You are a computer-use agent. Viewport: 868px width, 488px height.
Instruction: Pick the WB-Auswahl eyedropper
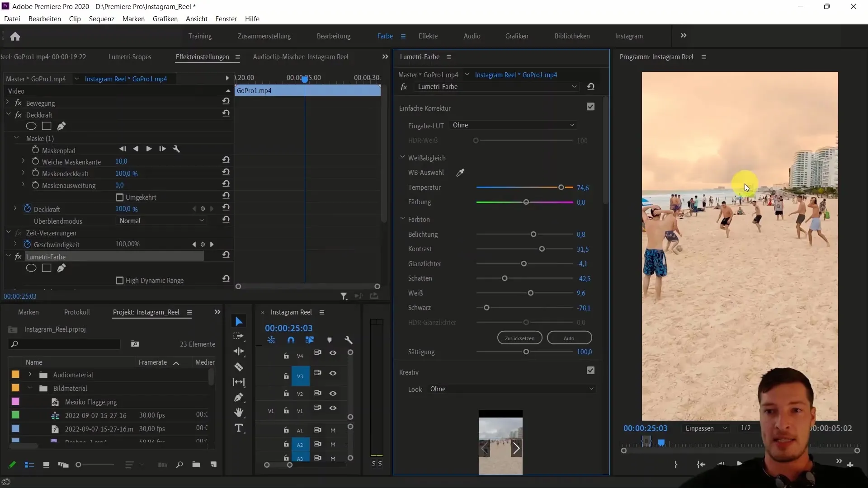[460, 173]
